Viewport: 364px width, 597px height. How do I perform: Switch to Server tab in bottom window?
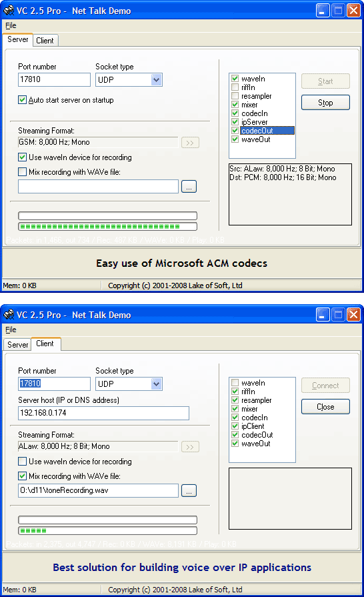[17, 345]
